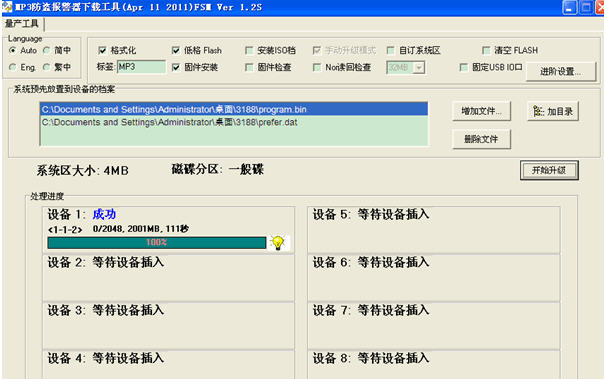
Task: Select the program.bin file entry
Action: [x=234, y=109]
